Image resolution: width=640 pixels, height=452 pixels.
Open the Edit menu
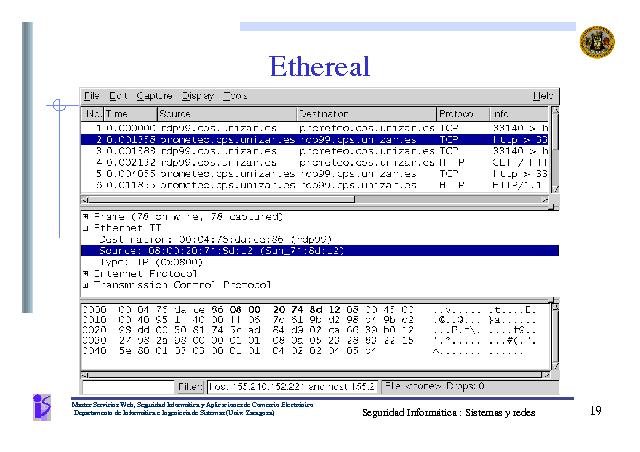118,96
